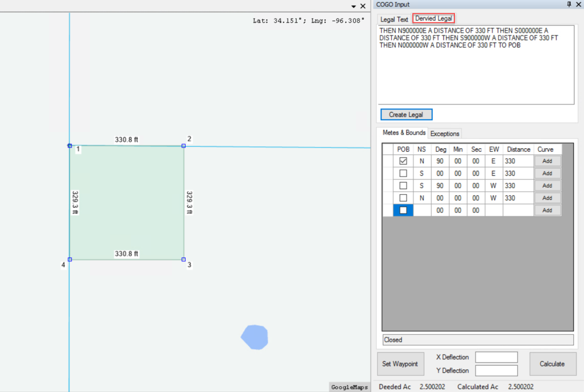Click the Deg column header

(x=440, y=149)
